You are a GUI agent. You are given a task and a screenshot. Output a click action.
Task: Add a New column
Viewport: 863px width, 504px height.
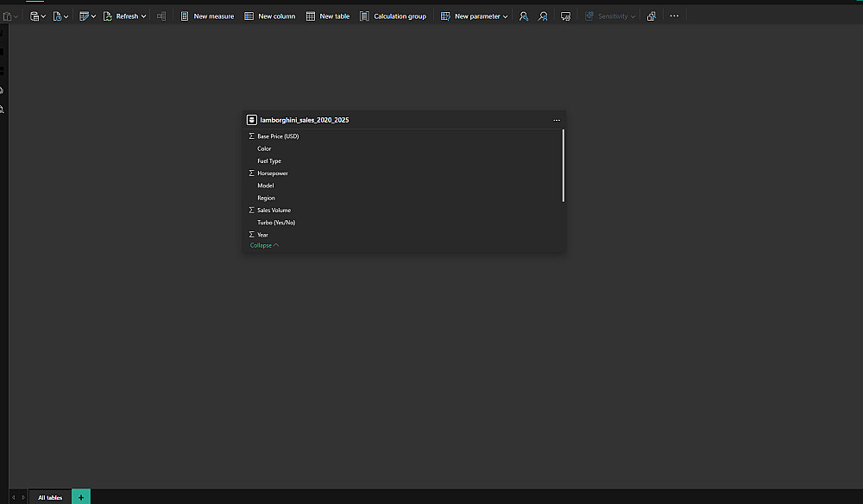[x=269, y=16]
